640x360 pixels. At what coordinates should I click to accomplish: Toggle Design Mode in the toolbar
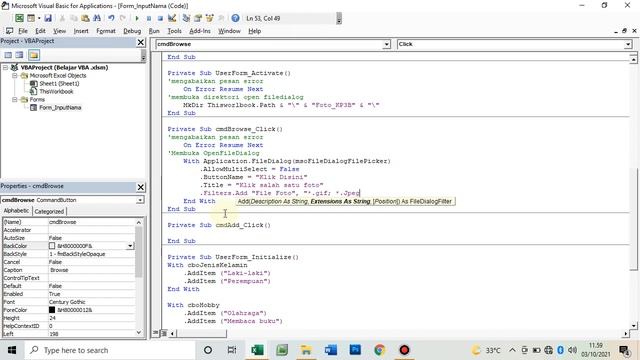click(172, 18)
